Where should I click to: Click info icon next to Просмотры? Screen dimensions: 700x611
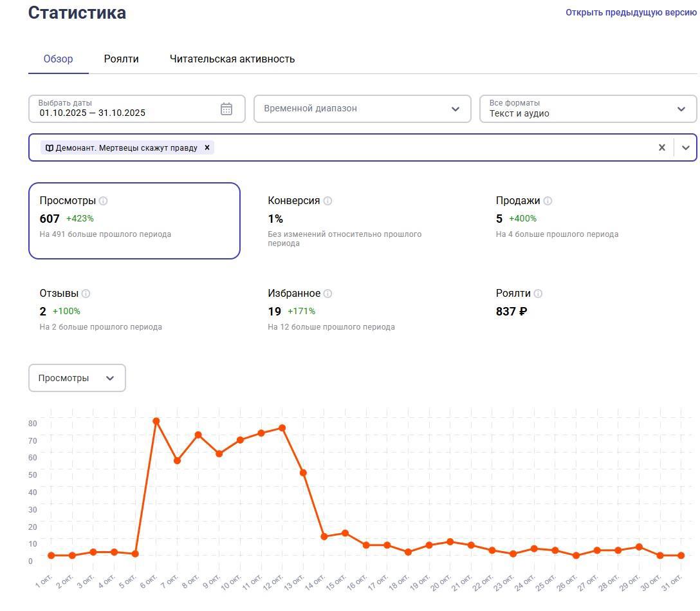103,201
